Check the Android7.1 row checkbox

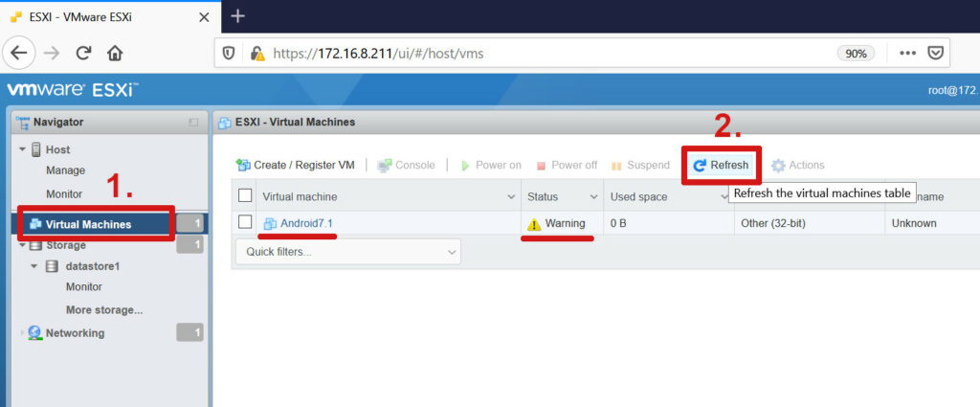click(x=245, y=222)
